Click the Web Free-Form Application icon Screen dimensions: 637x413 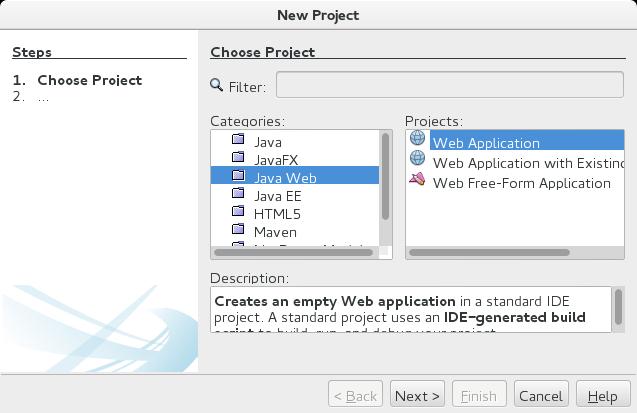[x=417, y=179]
